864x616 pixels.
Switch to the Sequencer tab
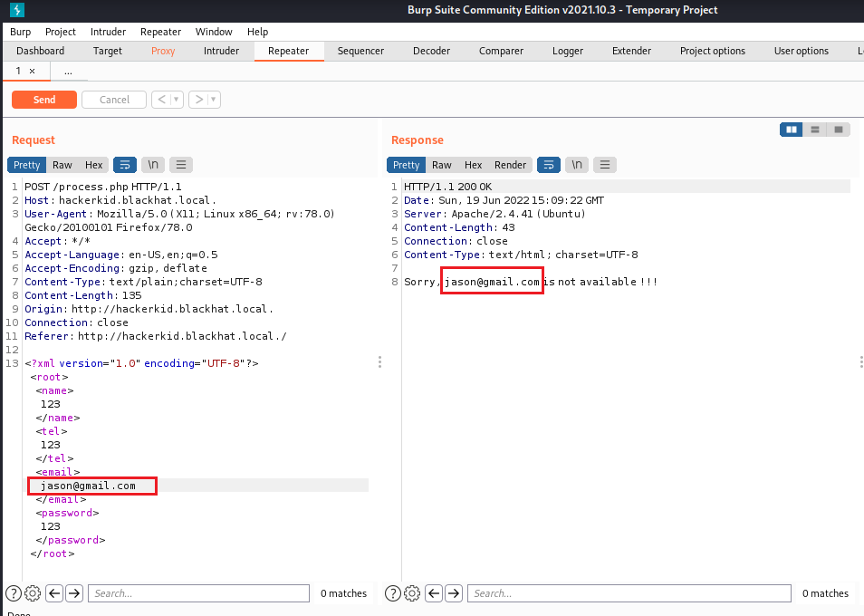click(x=360, y=52)
